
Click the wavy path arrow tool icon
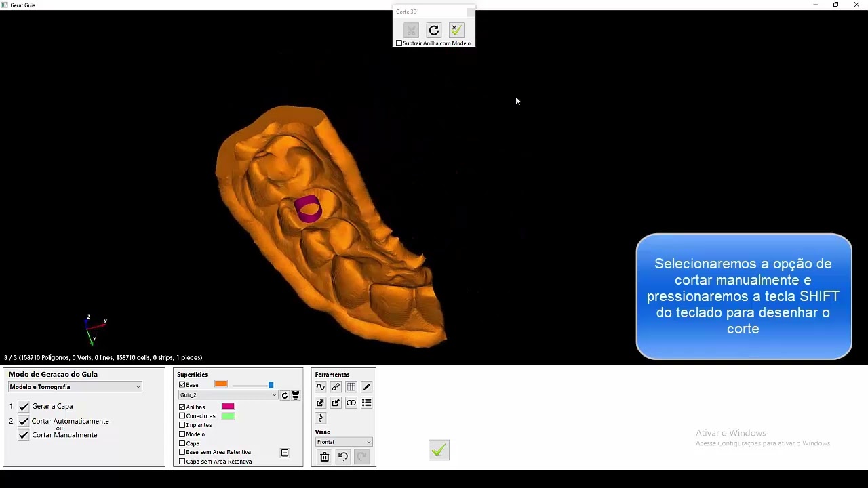321,418
